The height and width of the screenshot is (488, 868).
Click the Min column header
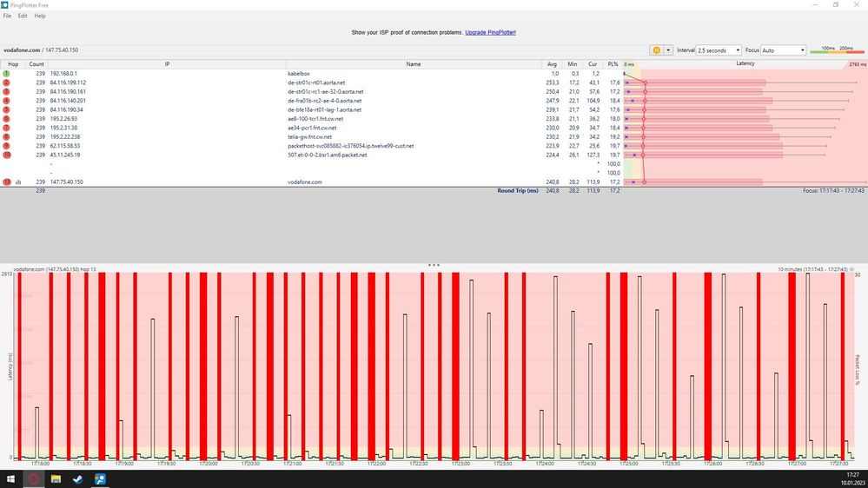tap(572, 64)
